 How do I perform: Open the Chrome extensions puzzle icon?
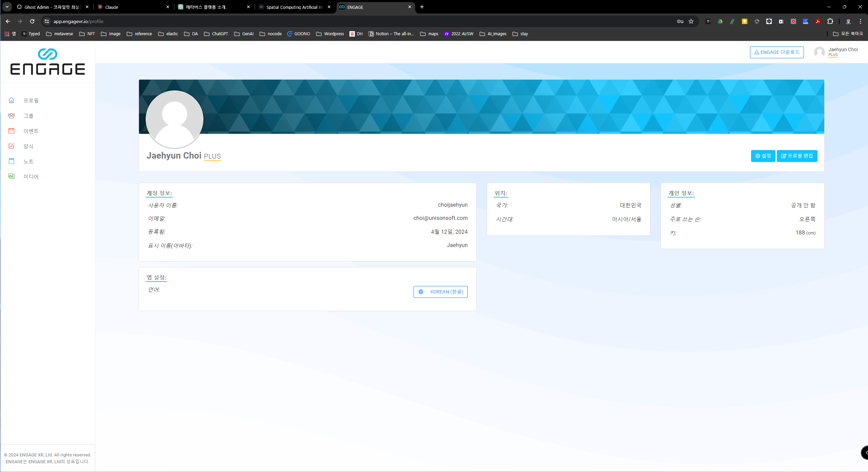[830, 21]
